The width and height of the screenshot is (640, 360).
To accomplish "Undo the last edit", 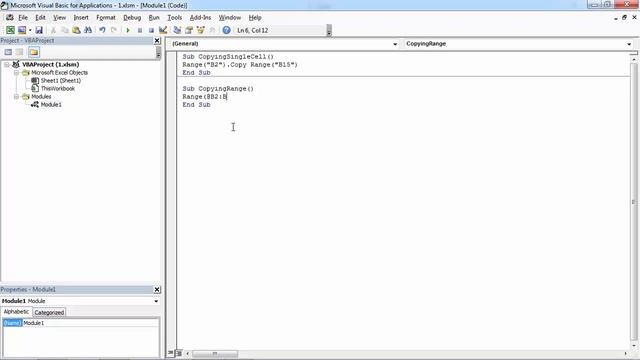I will 102,30.
